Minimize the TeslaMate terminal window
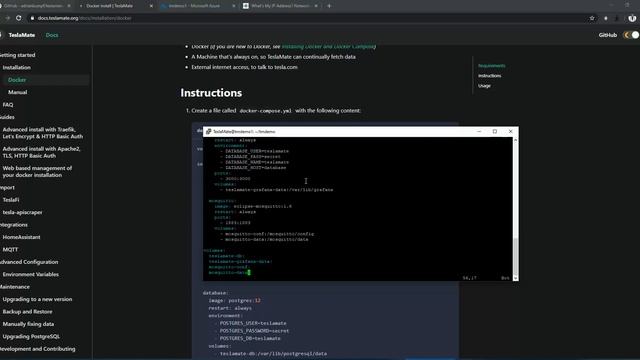This screenshot has height=360, width=640. tap(479, 131)
